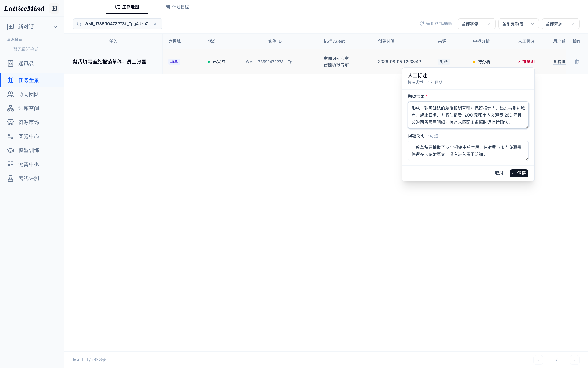This screenshot has width=588, height=368.
Task: Open 资源市场 store icon
Action: point(10,122)
